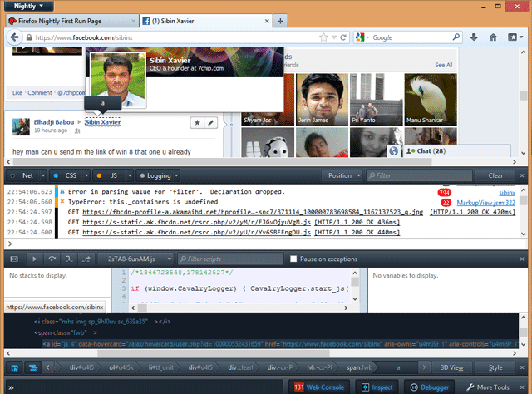The width and height of the screenshot is (532, 394).
Task: Click the pencil edit button on the post
Action: pyautogui.click(x=210, y=122)
